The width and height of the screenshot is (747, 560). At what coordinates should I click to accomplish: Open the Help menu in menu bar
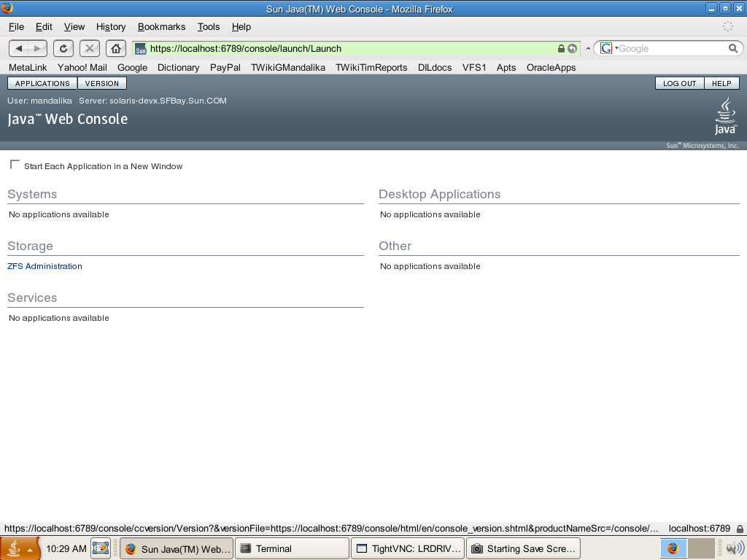241,27
